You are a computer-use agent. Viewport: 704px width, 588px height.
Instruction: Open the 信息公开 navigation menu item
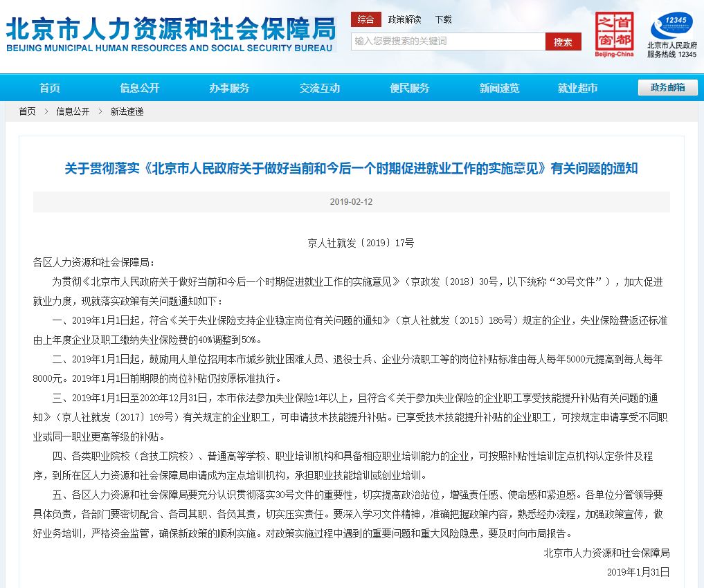(x=139, y=88)
